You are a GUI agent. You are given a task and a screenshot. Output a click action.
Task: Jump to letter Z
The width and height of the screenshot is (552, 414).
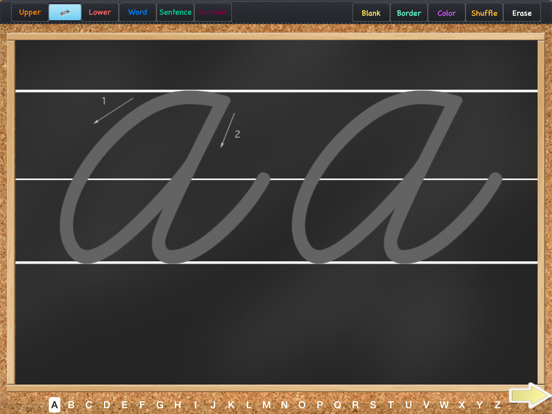(497, 405)
